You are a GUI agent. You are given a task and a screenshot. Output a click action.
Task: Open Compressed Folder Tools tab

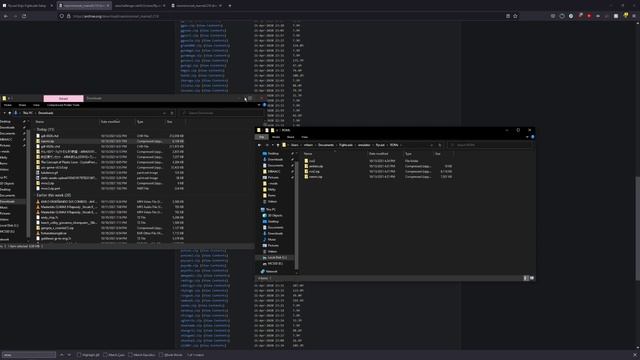tap(63, 105)
